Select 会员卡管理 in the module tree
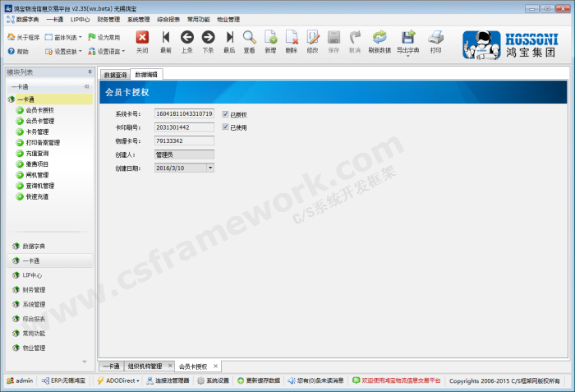The image size is (575, 392). click(x=39, y=121)
